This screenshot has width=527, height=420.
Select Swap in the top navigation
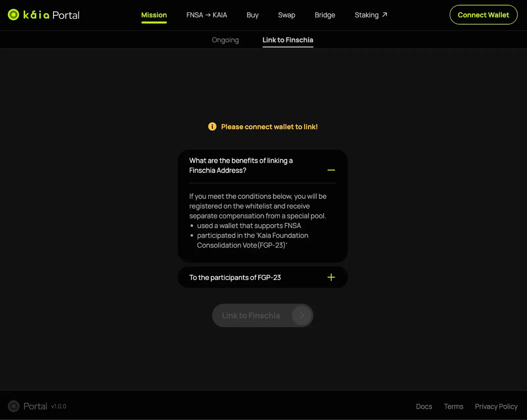tap(286, 15)
